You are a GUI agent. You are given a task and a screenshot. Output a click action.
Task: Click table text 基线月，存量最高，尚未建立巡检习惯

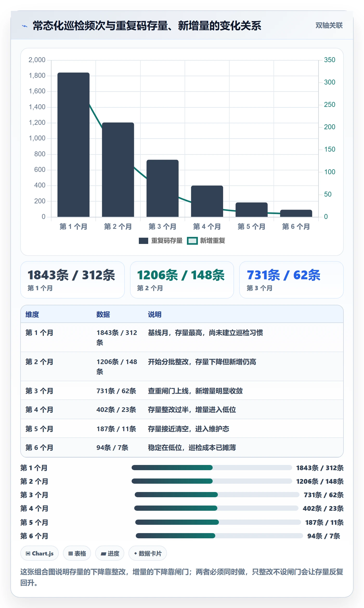[x=205, y=333]
